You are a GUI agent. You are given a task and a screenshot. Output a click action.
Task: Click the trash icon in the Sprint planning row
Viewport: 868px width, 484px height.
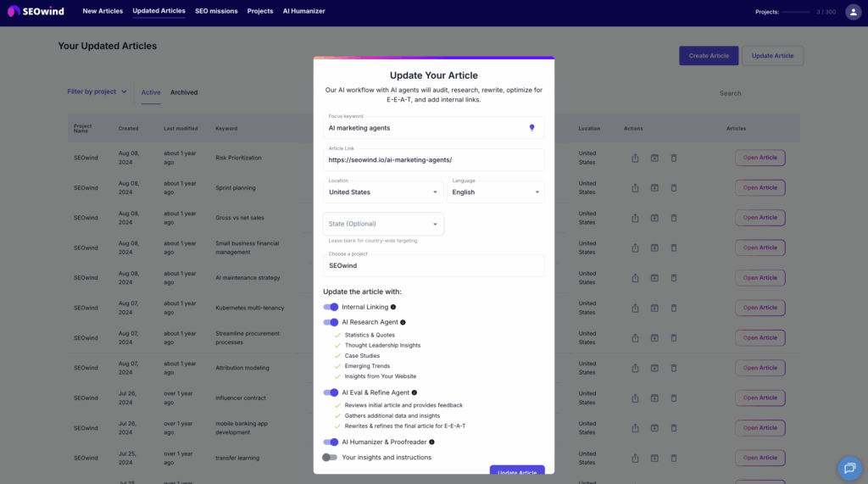[674, 187]
